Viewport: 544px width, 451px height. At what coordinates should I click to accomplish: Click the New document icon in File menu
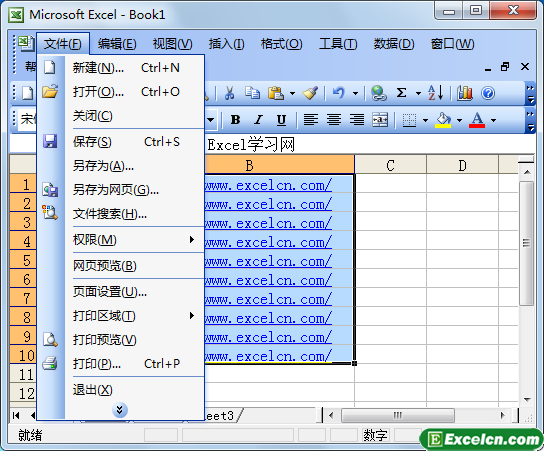(50, 67)
